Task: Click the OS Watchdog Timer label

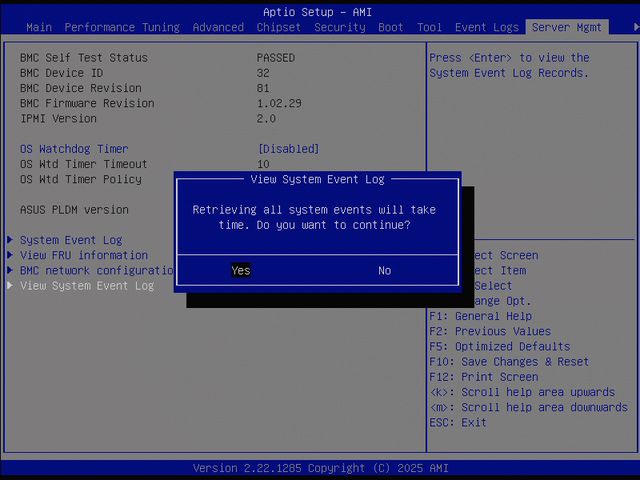Action: click(x=74, y=149)
